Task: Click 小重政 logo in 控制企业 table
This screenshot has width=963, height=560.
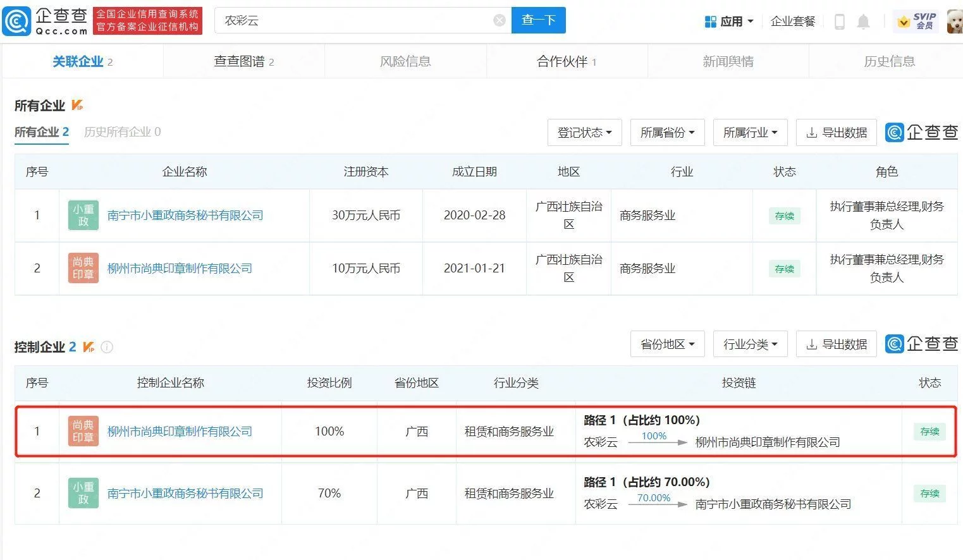Action: [x=83, y=493]
